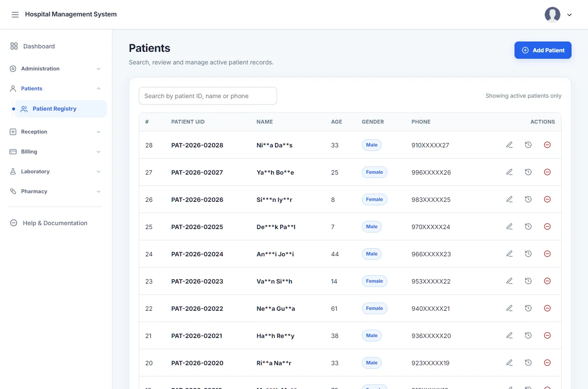The width and height of the screenshot is (588, 389).
Task: Select patient ID PAT-2026-02028
Action: 197,145
